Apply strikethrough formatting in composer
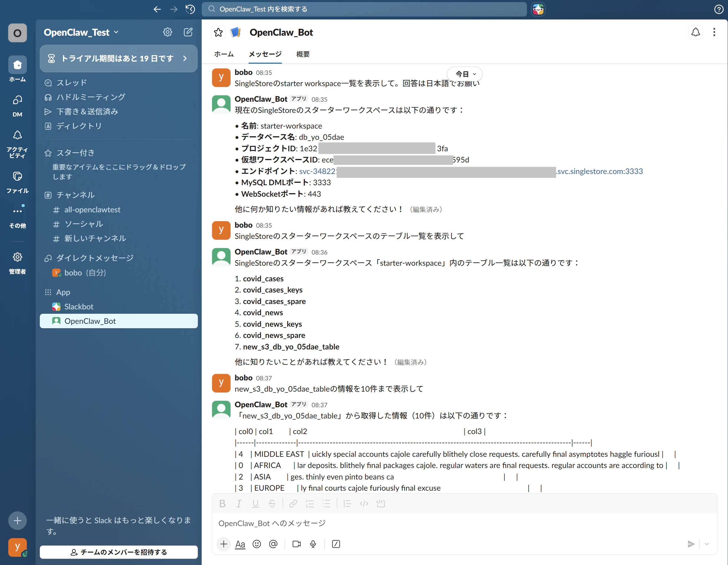Viewport: 728px width, 565px height. (x=272, y=504)
